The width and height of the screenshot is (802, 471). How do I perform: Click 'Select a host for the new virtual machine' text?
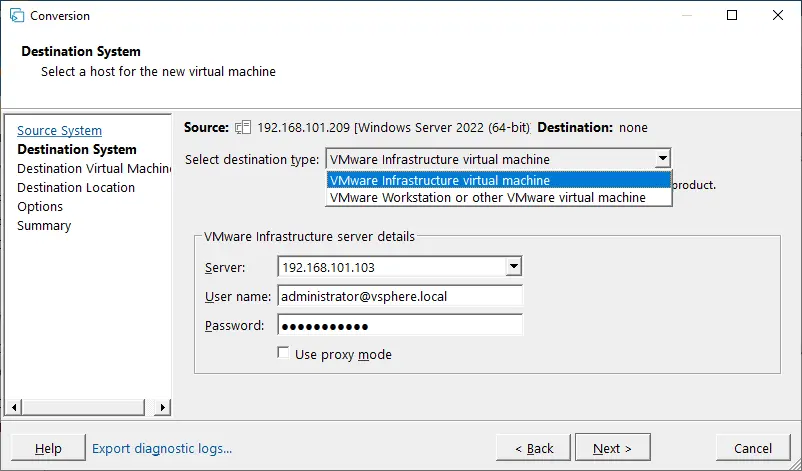159,72
